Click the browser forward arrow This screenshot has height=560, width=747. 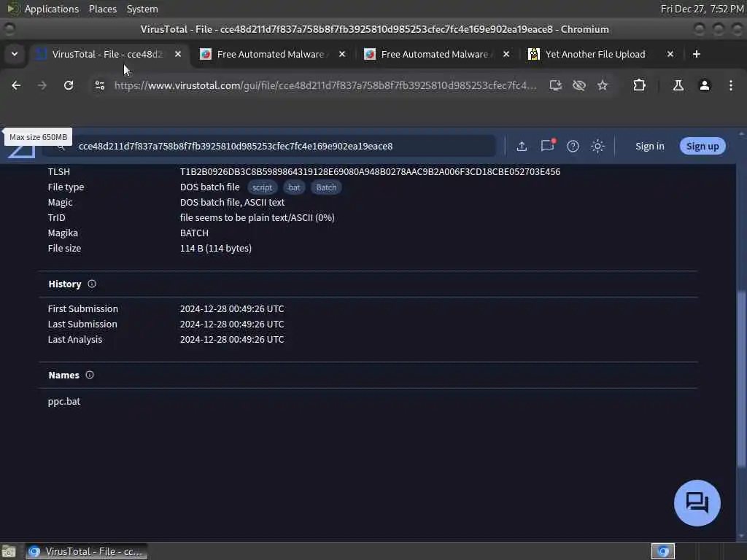[x=42, y=85]
